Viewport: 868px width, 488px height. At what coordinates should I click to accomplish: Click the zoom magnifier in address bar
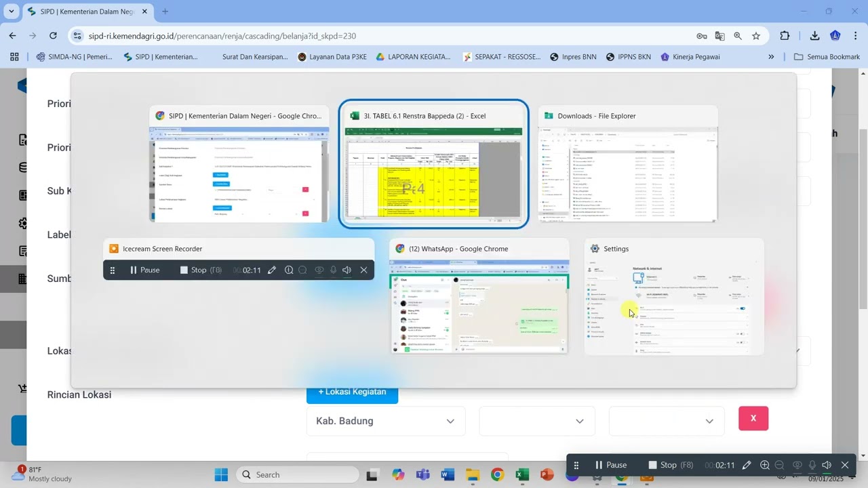[x=738, y=36]
